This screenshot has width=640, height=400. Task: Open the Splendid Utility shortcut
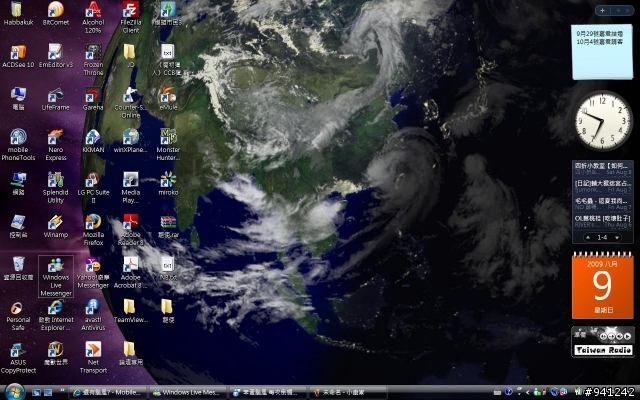coord(56,188)
